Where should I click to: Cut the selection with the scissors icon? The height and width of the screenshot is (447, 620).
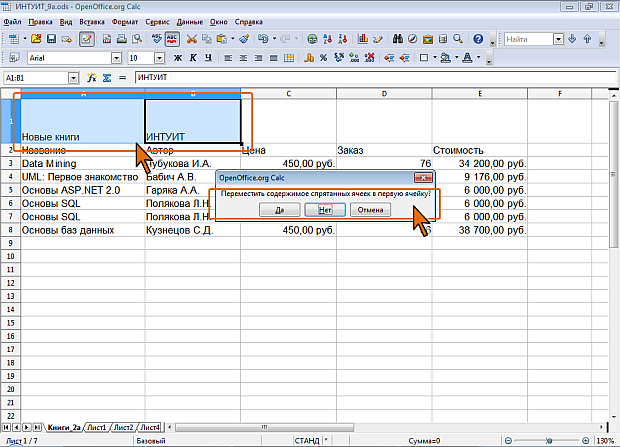[x=192, y=39]
